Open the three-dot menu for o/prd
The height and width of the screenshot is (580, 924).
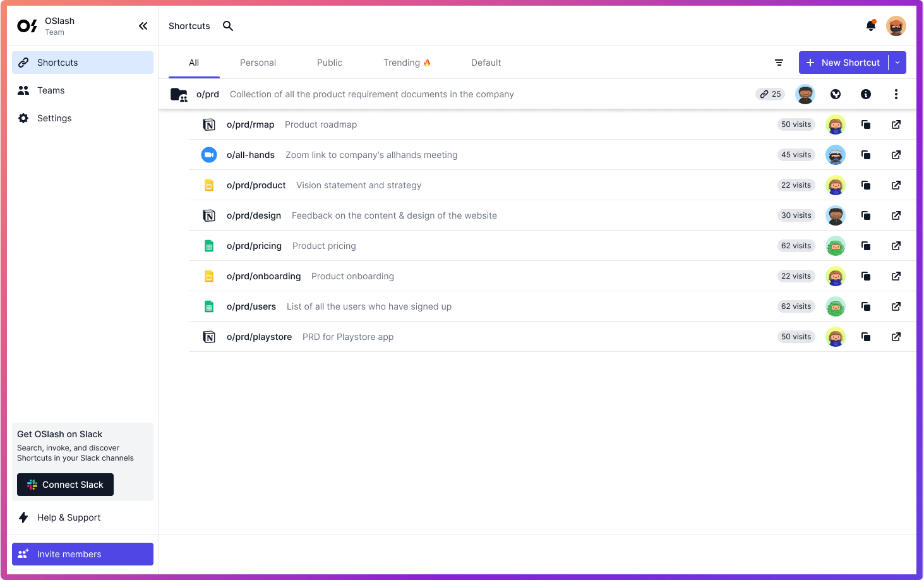click(896, 94)
